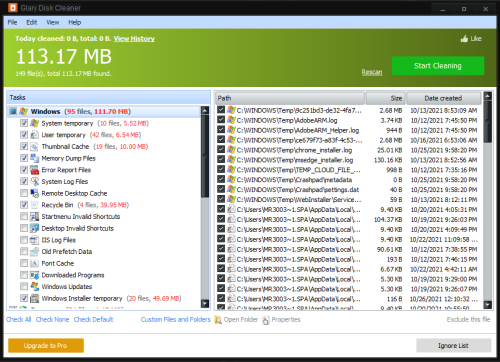Start Cleaning the found files

[x=438, y=66]
